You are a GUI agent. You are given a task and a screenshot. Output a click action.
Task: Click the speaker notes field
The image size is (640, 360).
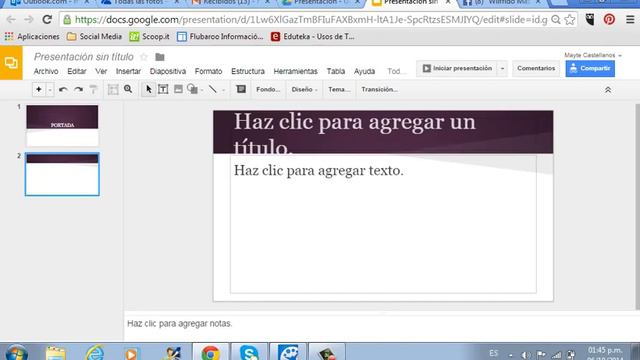381,324
